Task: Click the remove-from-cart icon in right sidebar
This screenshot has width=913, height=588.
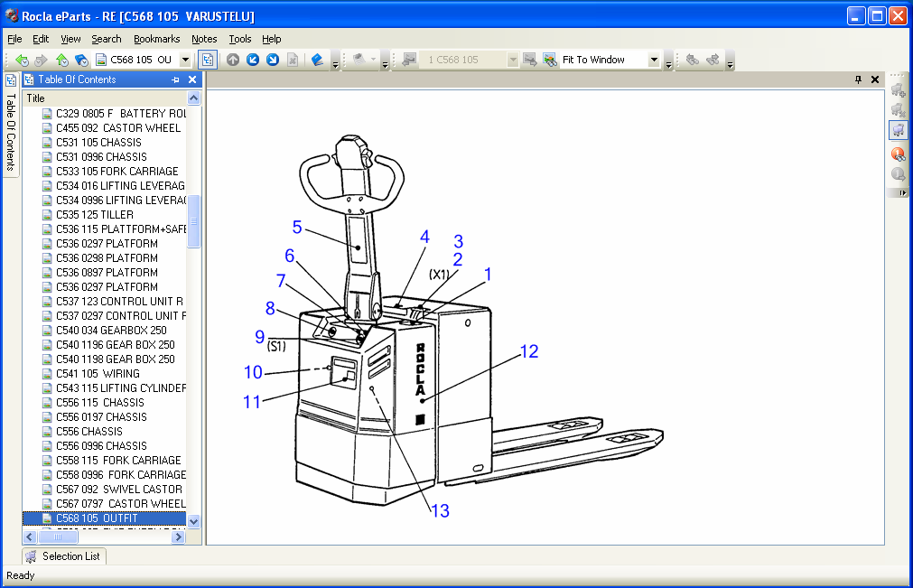Action: click(x=899, y=110)
